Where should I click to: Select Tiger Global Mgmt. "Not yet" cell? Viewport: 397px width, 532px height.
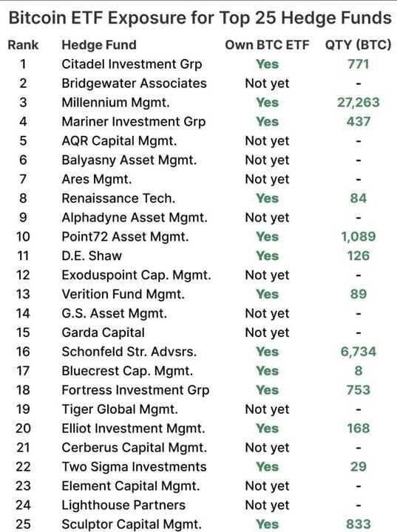[268, 409]
